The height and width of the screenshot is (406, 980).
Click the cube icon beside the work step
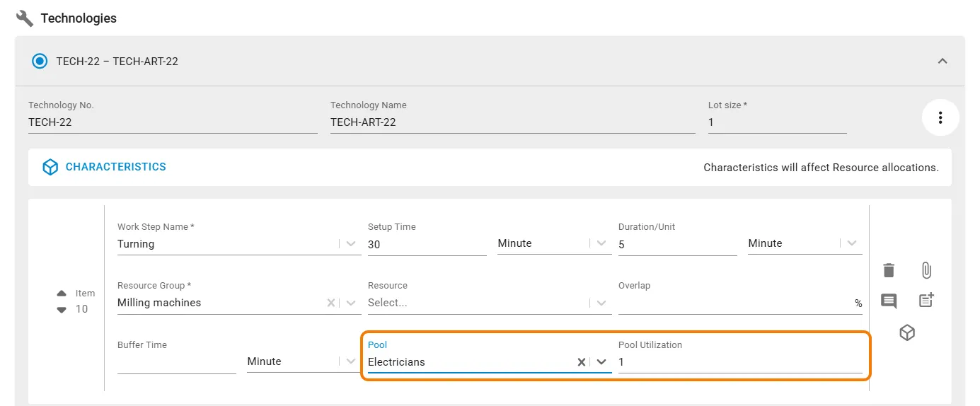pos(907,332)
